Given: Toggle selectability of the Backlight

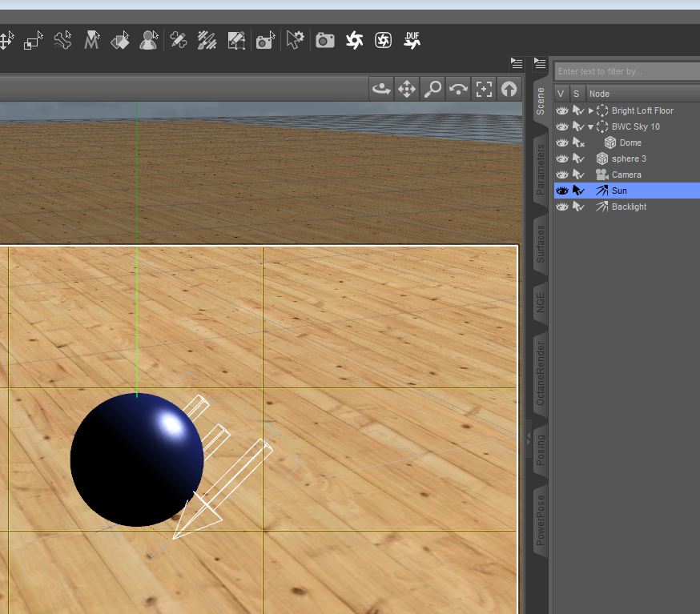Looking at the screenshot, I should (x=578, y=207).
